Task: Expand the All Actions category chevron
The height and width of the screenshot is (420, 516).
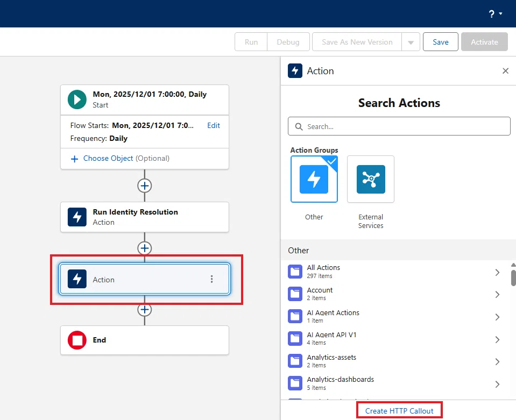Action: point(497,272)
